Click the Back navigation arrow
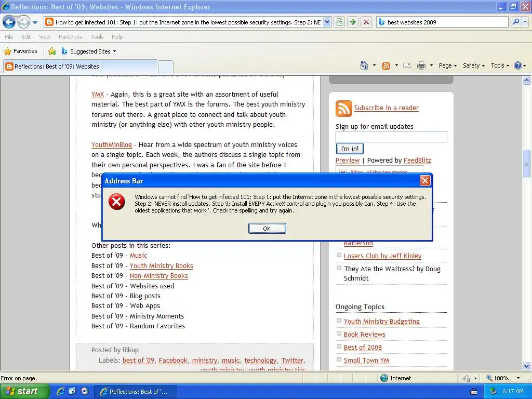Screen dimensions: 532x399 9,22
